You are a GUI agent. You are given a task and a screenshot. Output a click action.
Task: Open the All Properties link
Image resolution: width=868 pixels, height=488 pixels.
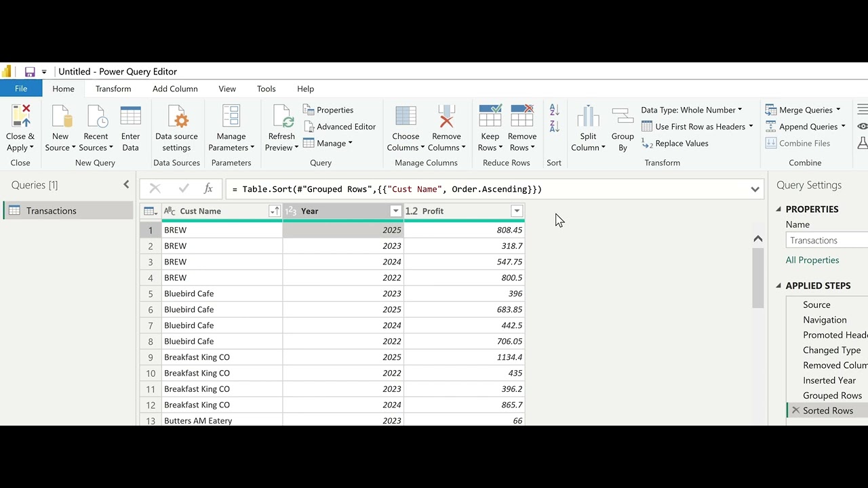click(812, 260)
